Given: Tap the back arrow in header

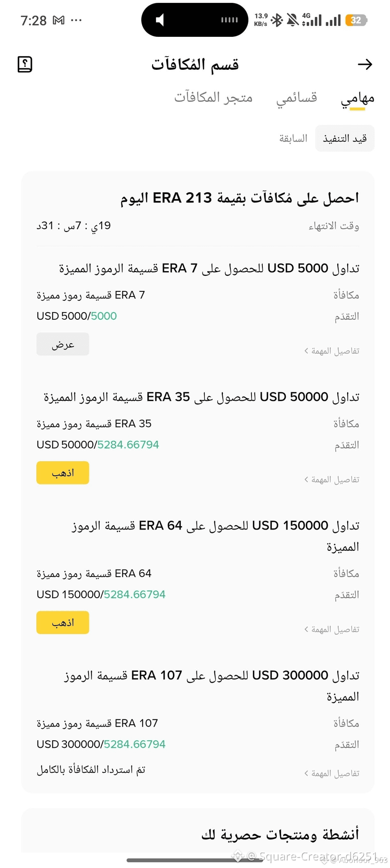Looking at the screenshot, I should coord(365,64).
